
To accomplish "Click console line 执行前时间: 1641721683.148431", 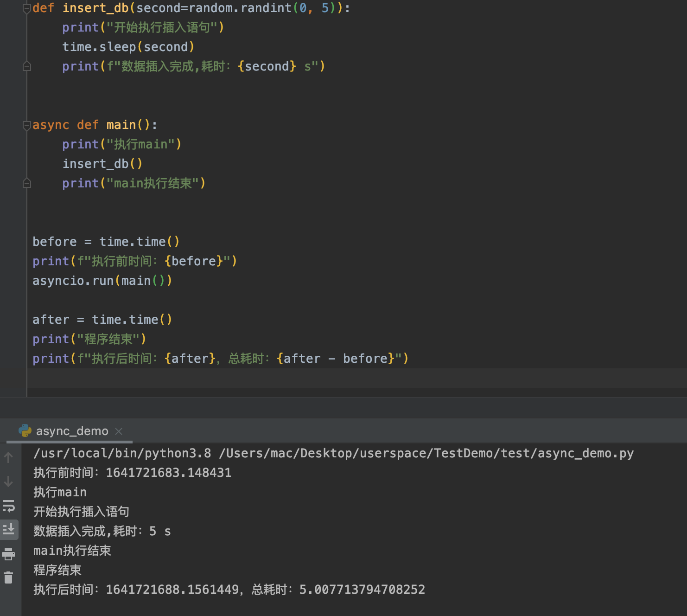I will coord(132,473).
